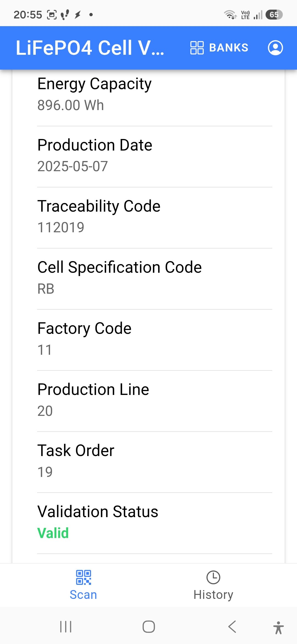The image size is (297, 644).
Task: Select the Traceability Code value 112019
Action: 61,227
